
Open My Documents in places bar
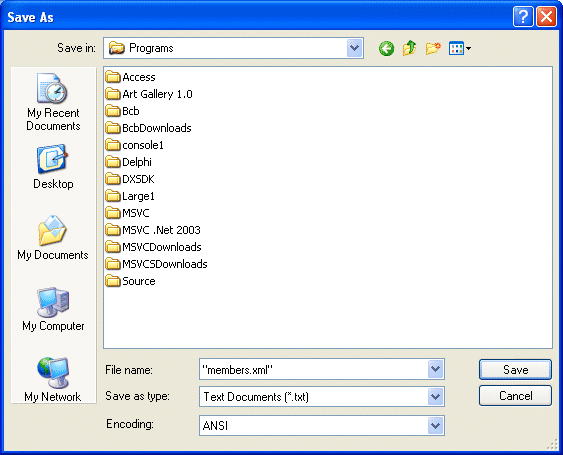(53, 237)
